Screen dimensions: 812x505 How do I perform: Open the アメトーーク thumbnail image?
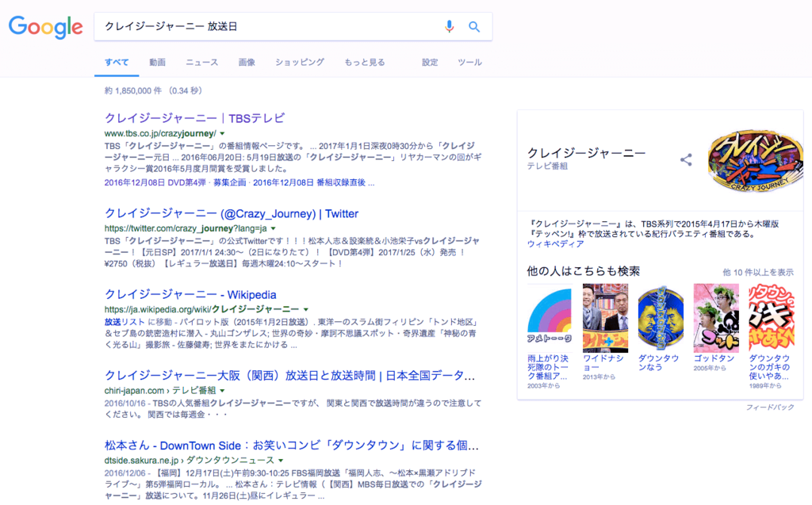click(549, 317)
